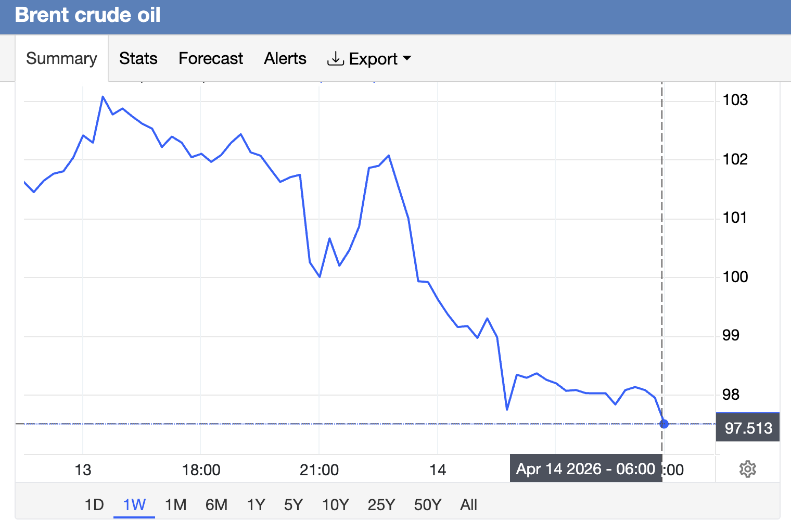Select the 1W time range

[134, 504]
